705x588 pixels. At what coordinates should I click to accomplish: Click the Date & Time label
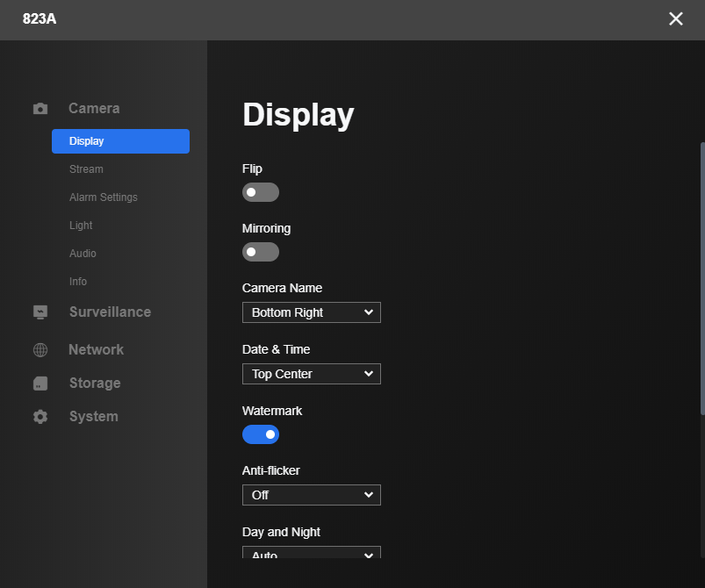276,350
